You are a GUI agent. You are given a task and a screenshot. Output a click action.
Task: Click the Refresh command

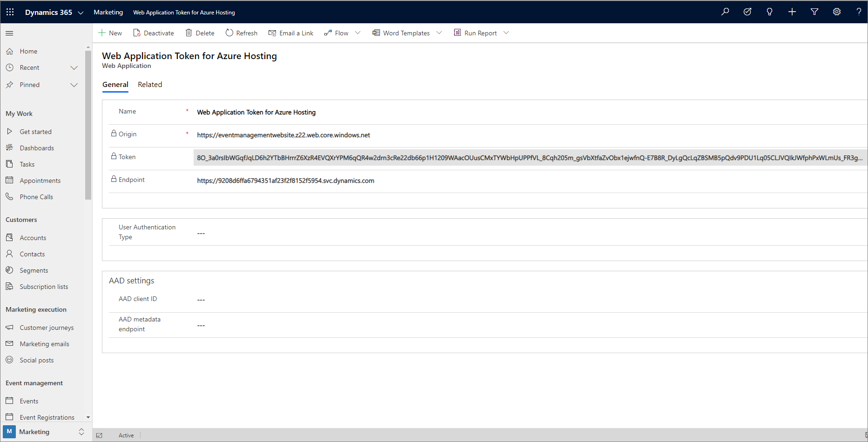(242, 33)
